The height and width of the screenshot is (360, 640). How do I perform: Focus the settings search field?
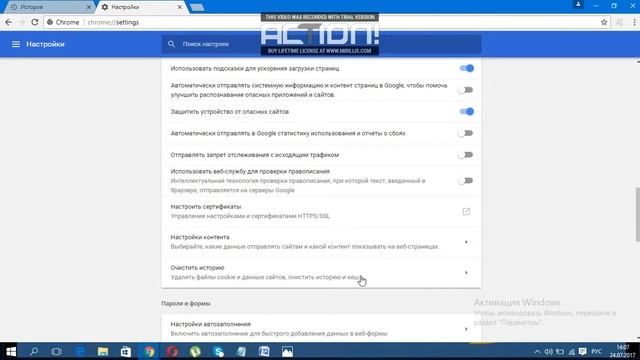coord(321,44)
